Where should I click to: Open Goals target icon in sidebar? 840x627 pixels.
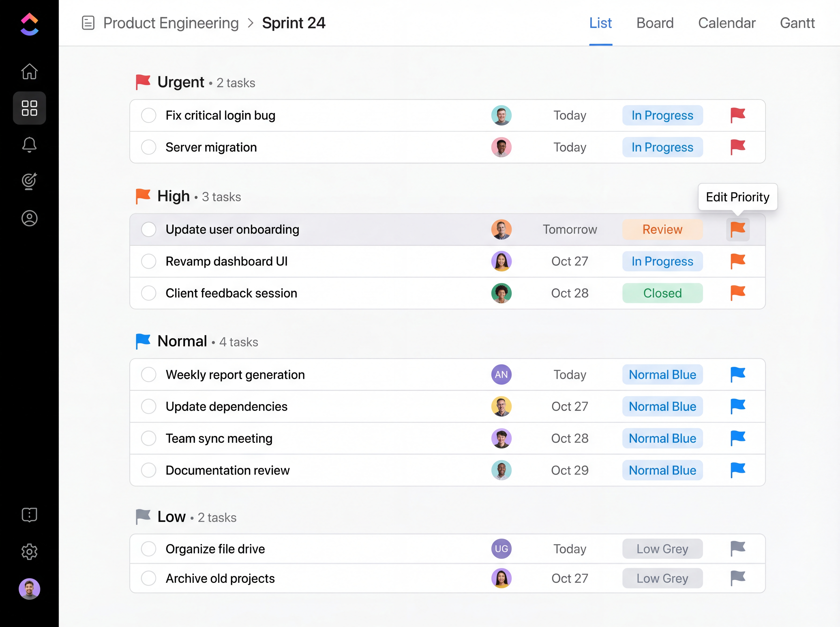tap(29, 181)
